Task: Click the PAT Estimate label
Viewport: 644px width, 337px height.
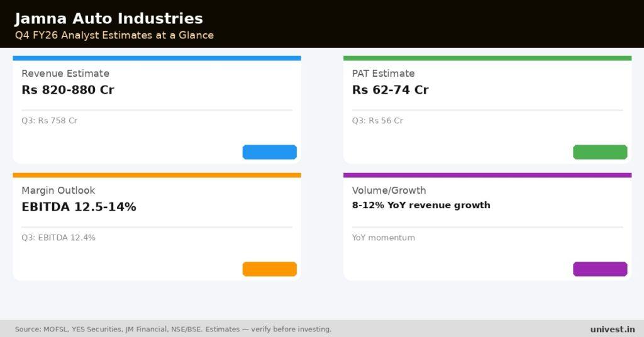Action: point(383,74)
